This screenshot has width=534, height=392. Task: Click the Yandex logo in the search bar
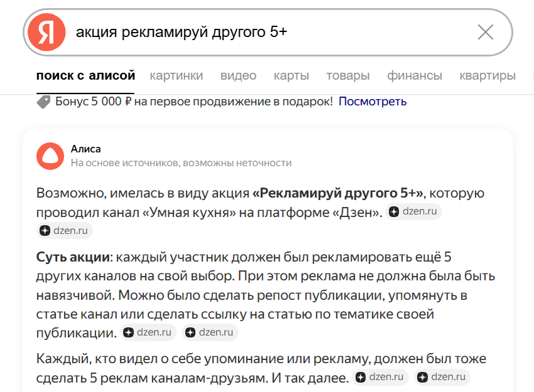pos(46,33)
